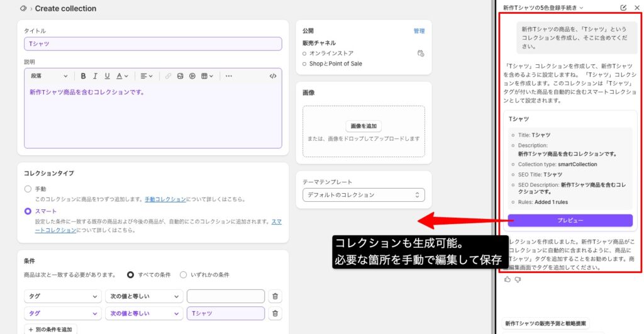The image size is (644, 334).
Task: Toggle bold formatting in description editor
Action: point(83,76)
